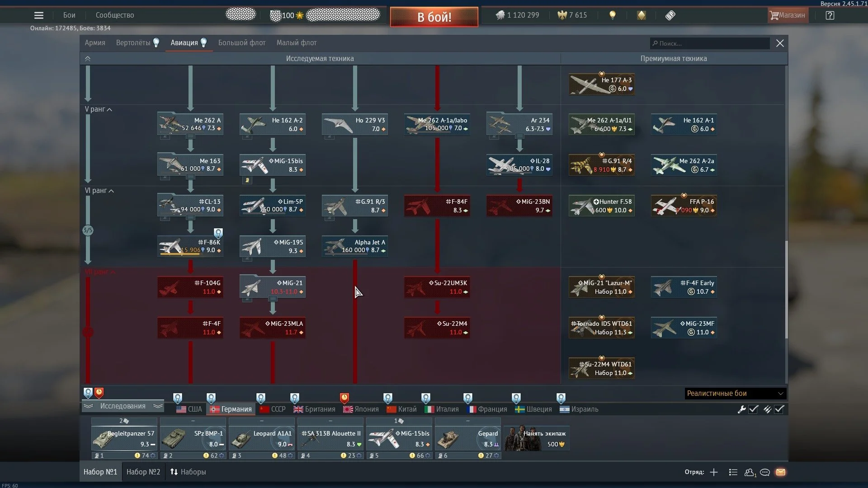Screen dimensions: 868x488
Task: Open the squad list icon
Action: (733, 472)
